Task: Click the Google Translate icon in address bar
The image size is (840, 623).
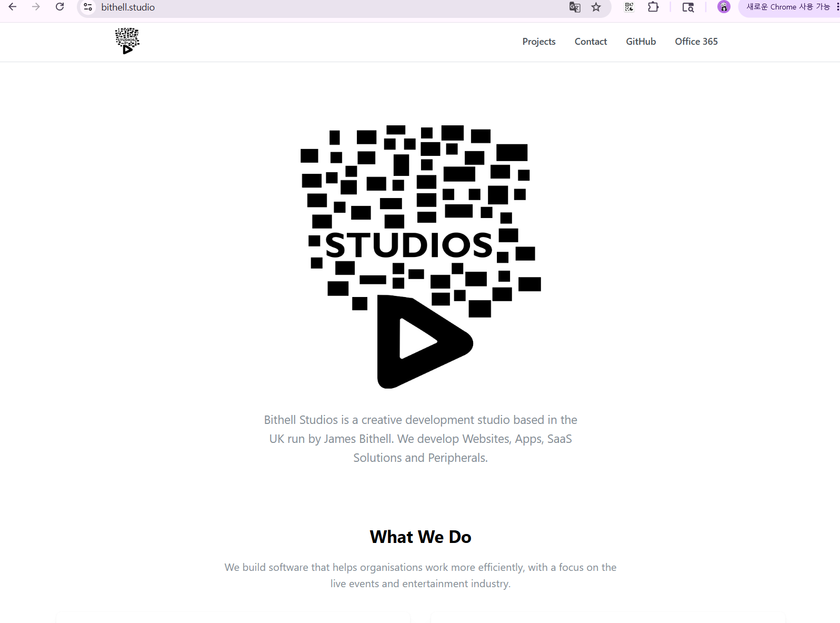Action: click(x=575, y=7)
